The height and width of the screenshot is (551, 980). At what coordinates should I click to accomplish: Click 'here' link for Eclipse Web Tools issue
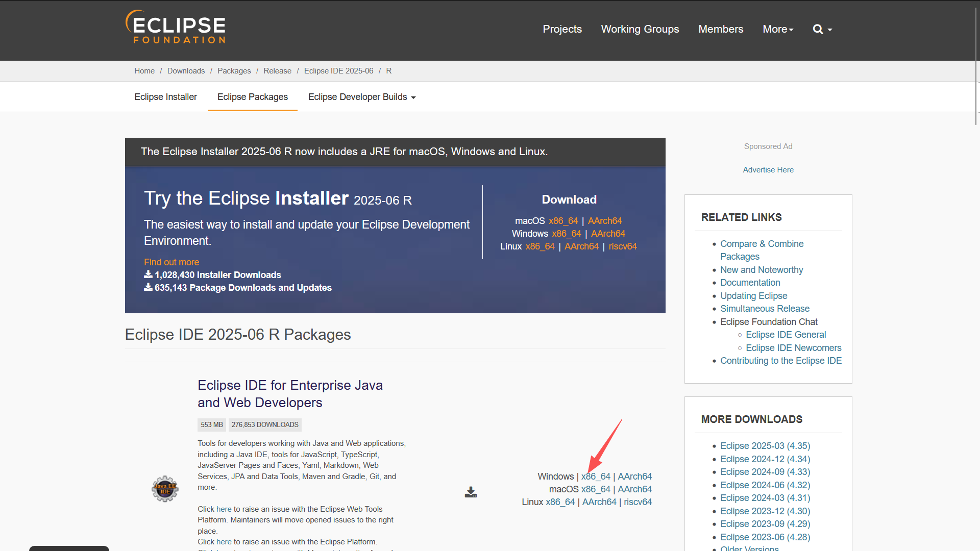point(224,509)
